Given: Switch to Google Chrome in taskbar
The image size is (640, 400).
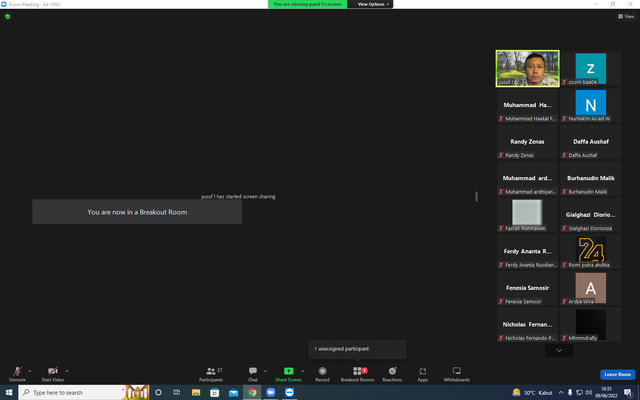Looking at the screenshot, I should pyautogui.click(x=252, y=392).
